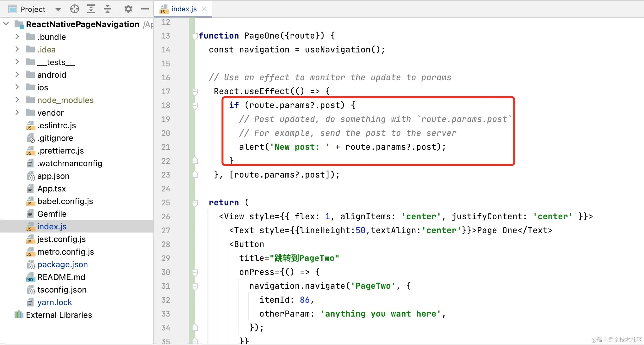The image size is (644, 345).
Task: Click the Collapse All toolbar icon
Action: [108, 9]
